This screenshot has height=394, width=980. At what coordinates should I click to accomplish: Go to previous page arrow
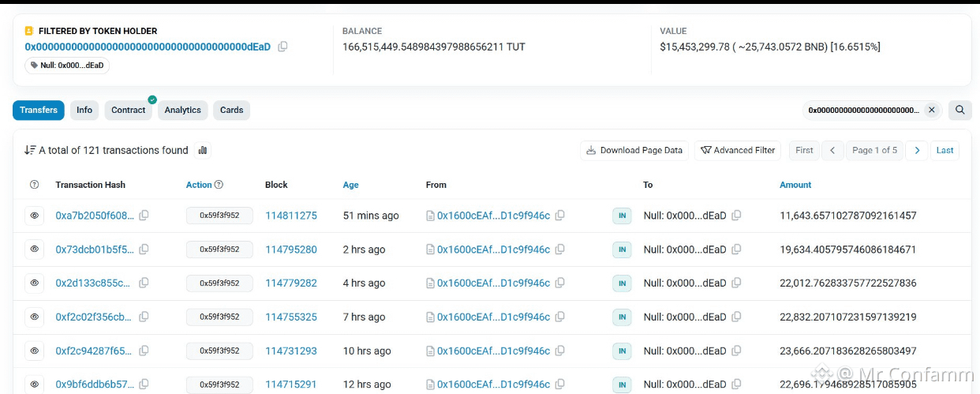click(832, 150)
